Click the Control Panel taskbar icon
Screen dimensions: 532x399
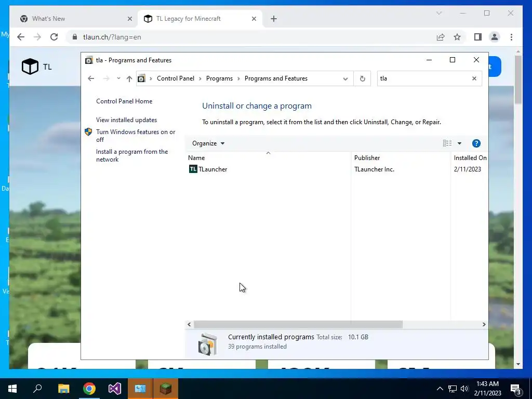[x=140, y=389]
